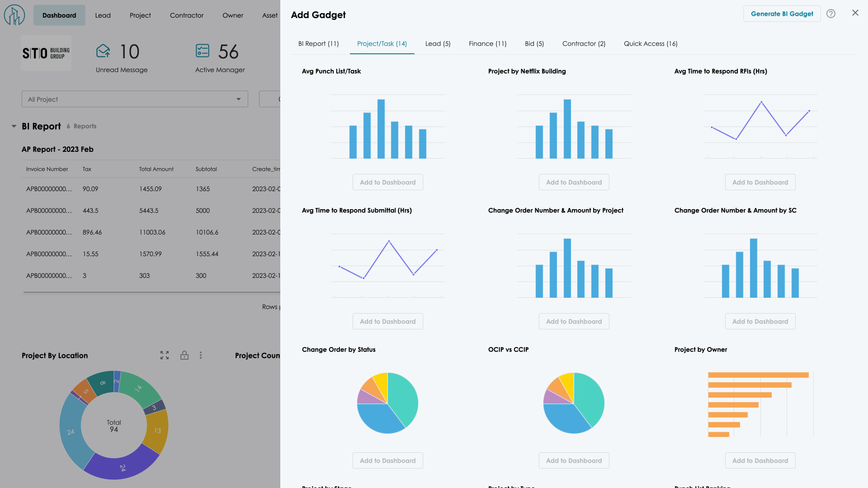
Task: Select the BI Report (11) tab
Action: point(318,44)
